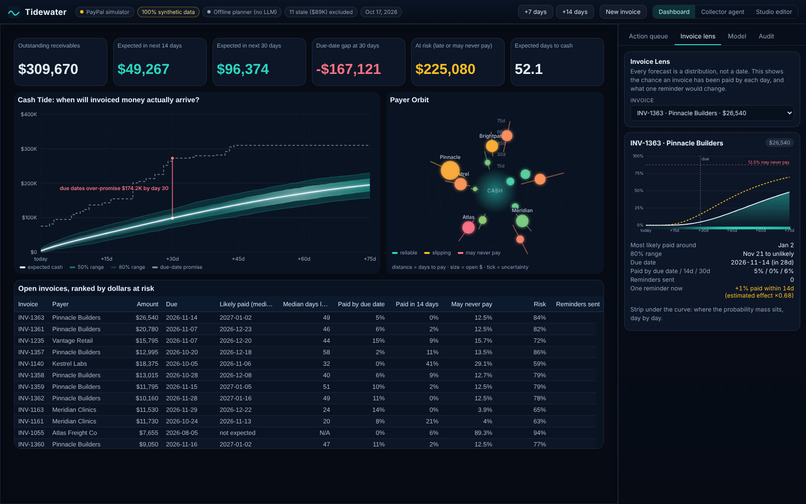Click the PayPal simulator badge
Viewport: 806px width, 504px height.
click(x=105, y=12)
